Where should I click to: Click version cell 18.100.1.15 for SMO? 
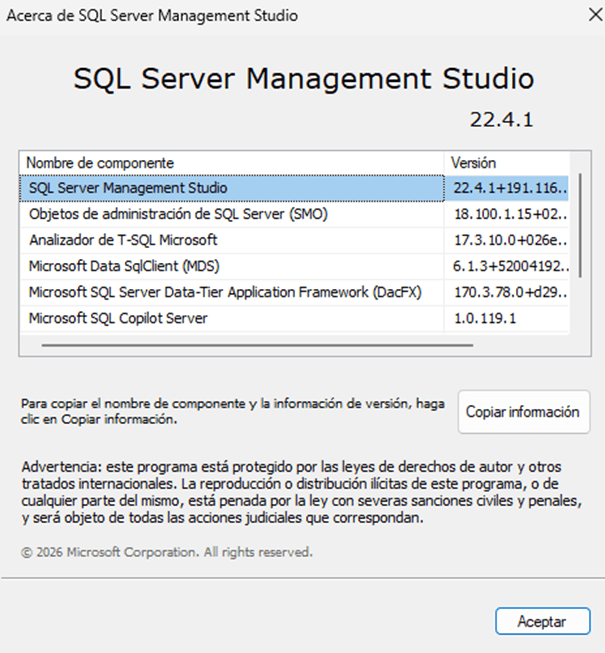pos(509,214)
